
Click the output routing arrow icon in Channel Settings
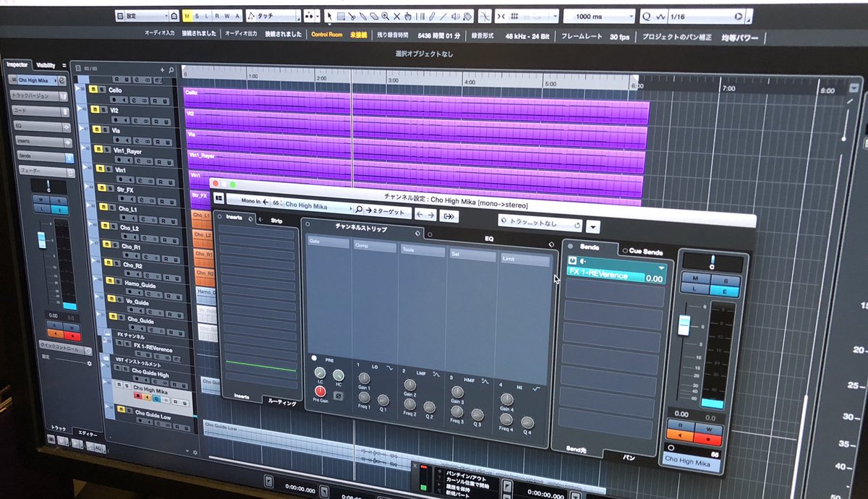[449, 215]
